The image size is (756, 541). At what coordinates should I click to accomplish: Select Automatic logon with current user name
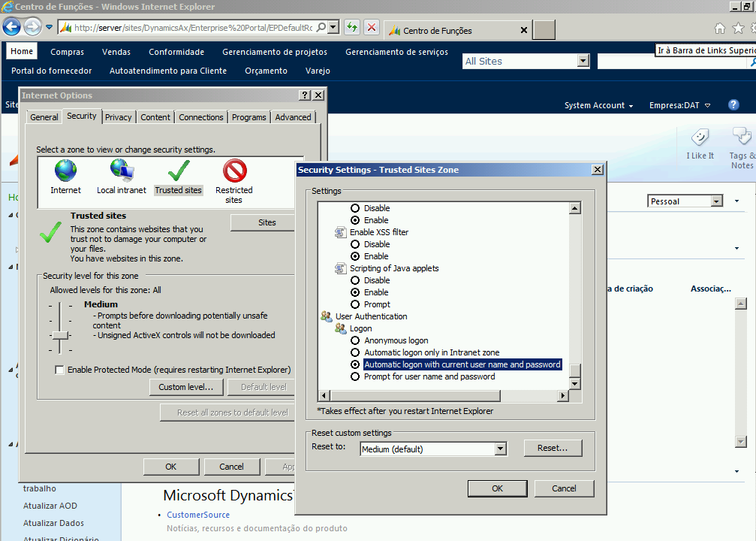pyautogui.click(x=355, y=364)
